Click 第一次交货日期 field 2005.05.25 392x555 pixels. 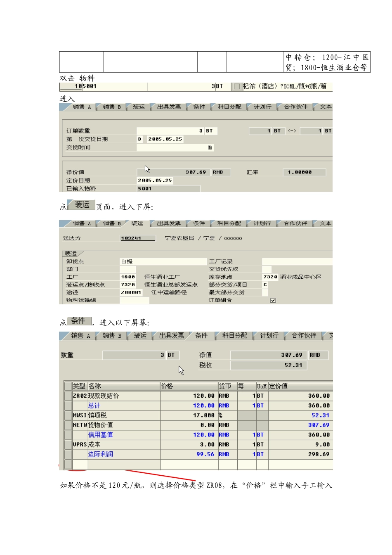tap(165, 139)
